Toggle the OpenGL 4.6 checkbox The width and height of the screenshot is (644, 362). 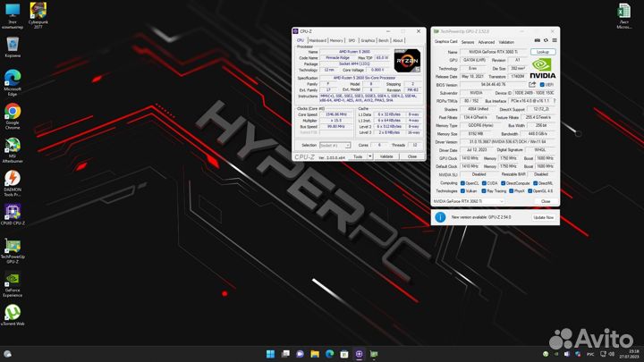530,191
